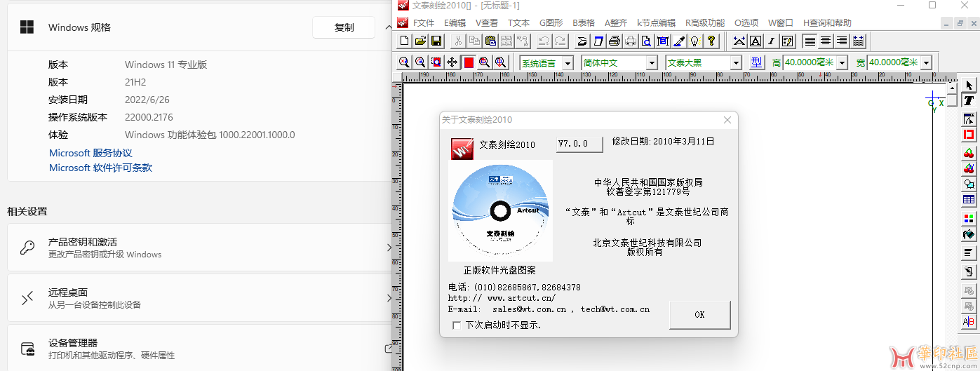
Task: Click the www.artcut.cn URL text
Action: (x=521, y=298)
